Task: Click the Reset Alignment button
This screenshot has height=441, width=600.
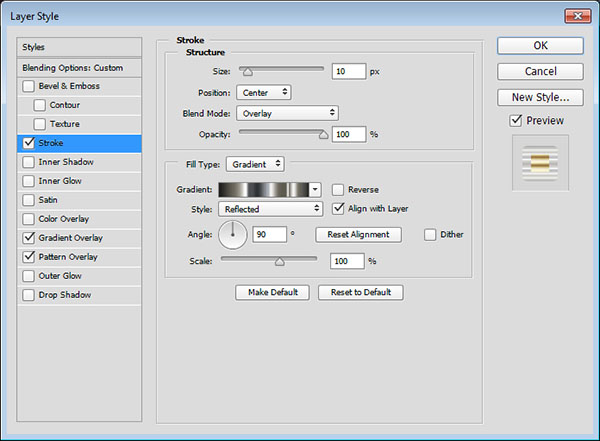Action: click(358, 235)
